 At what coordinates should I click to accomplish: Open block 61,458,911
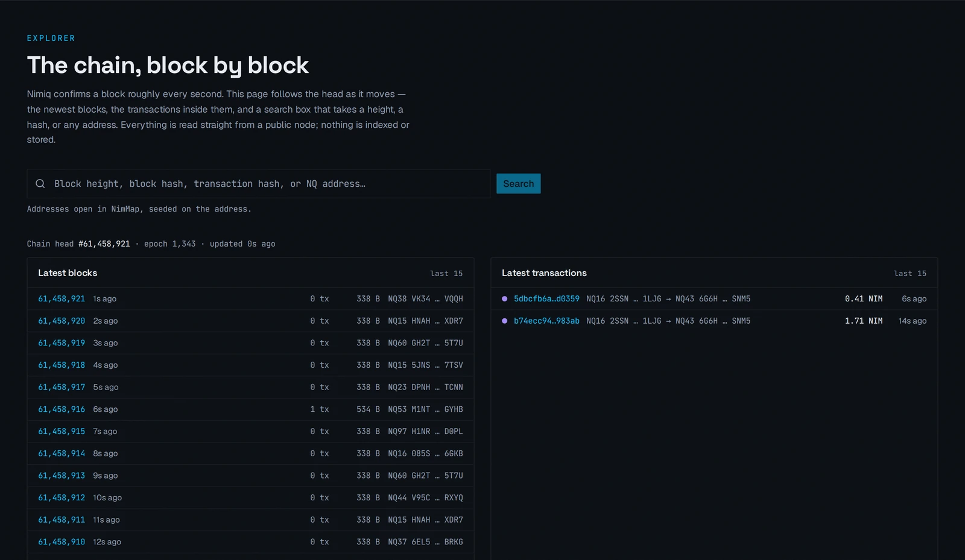[62, 520]
